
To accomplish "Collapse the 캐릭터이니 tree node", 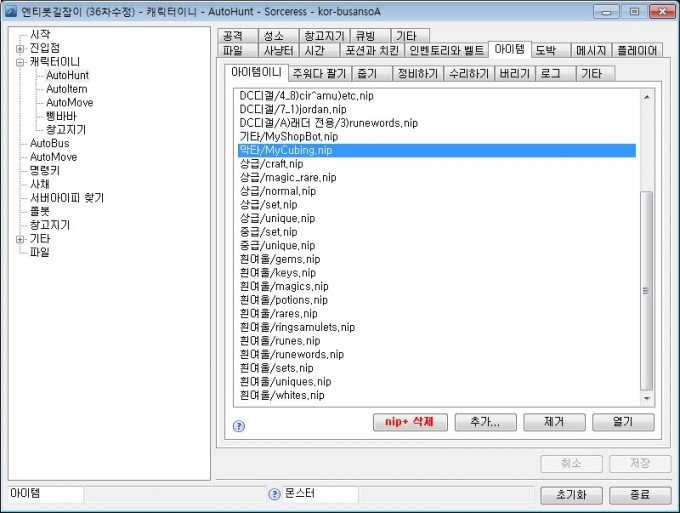I will click(x=20, y=62).
